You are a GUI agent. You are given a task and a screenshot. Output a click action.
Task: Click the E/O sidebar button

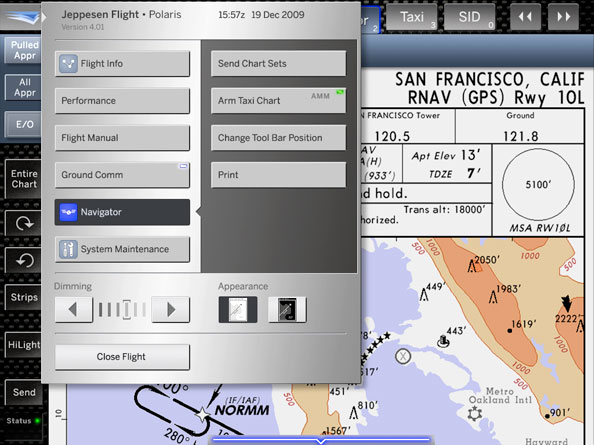click(x=23, y=124)
